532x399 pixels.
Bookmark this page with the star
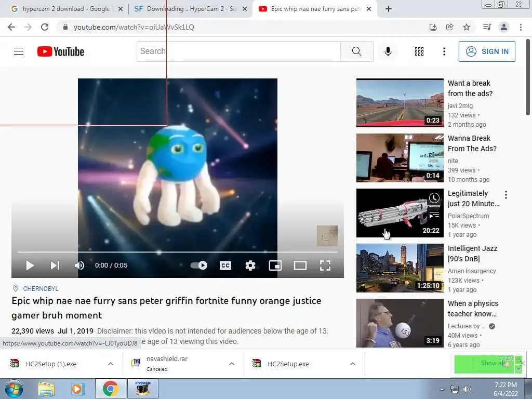coord(467,27)
